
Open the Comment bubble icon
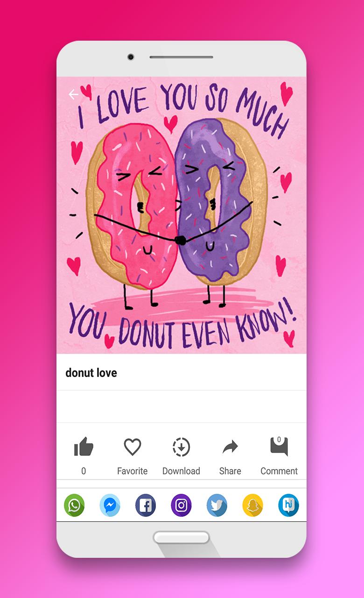(x=279, y=446)
